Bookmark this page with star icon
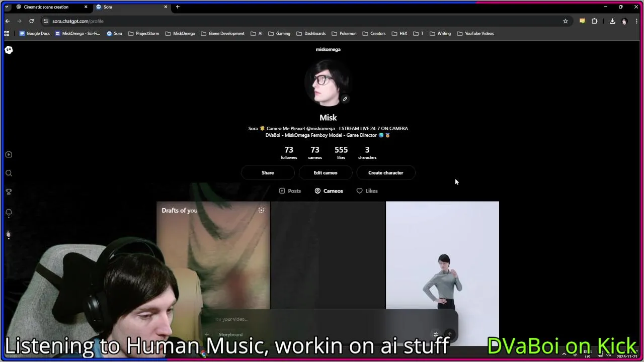This screenshot has height=362, width=644. 566,21
